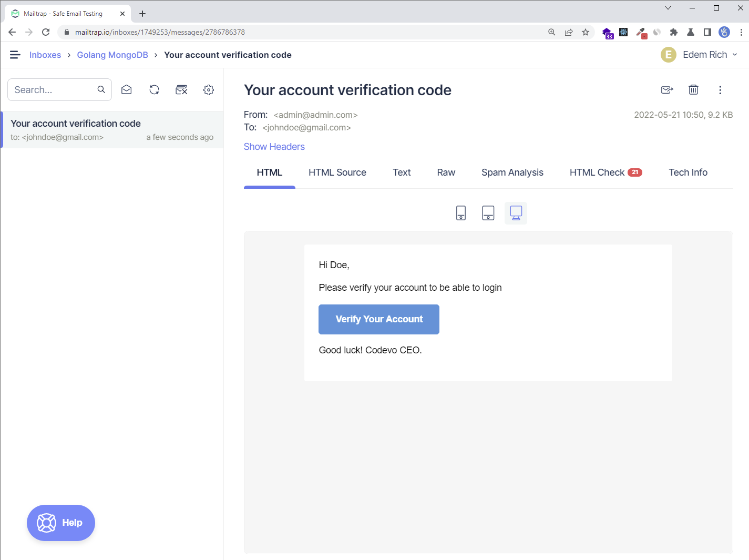Image resolution: width=749 pixels, height=560 pixels.
Task: Click the browser share page icon
Action: pos(569,32)
